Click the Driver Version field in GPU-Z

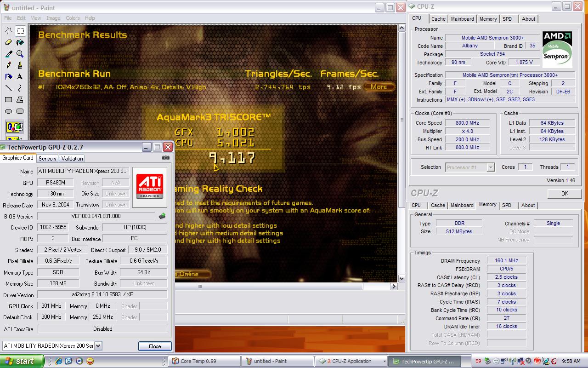(102, 295)
